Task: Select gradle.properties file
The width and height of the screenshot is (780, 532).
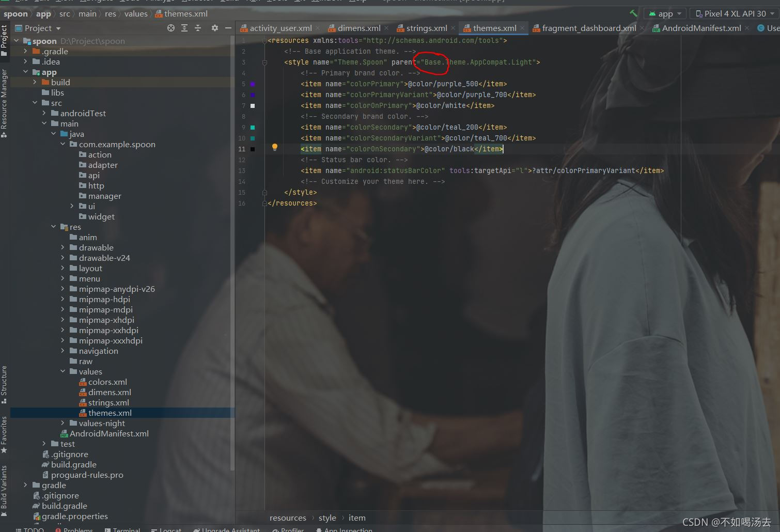Action: (70, 516)
